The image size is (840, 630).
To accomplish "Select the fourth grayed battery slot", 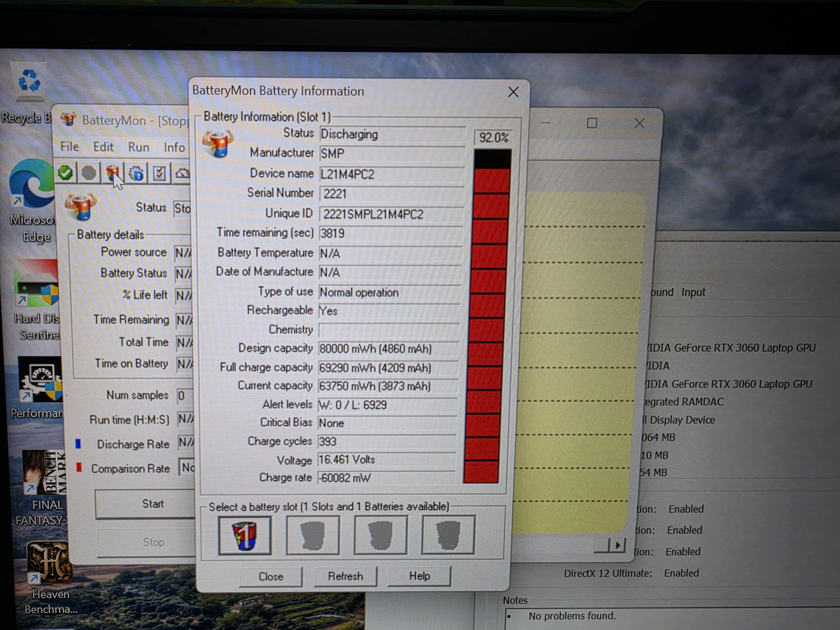I will pyautogui.click(x=448, y=534).
